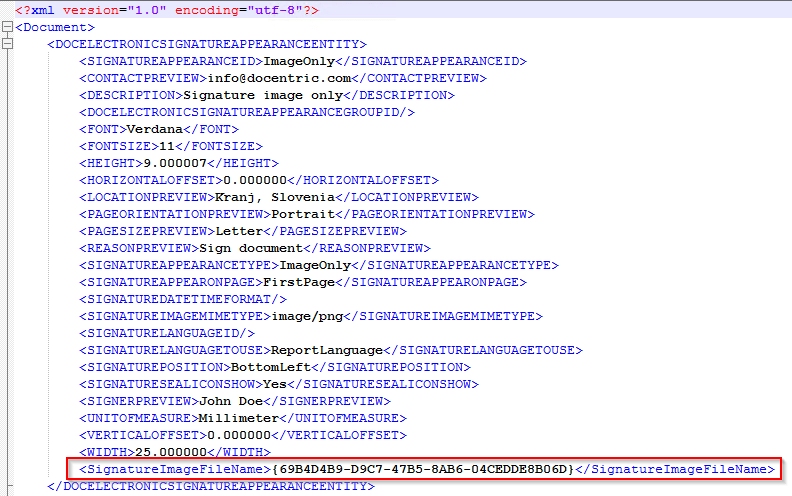
Task: Collapse the DOCELECTRONICSIGNATUREAPPEARANCEENTITY fold marker
Action: click(7, 44)
